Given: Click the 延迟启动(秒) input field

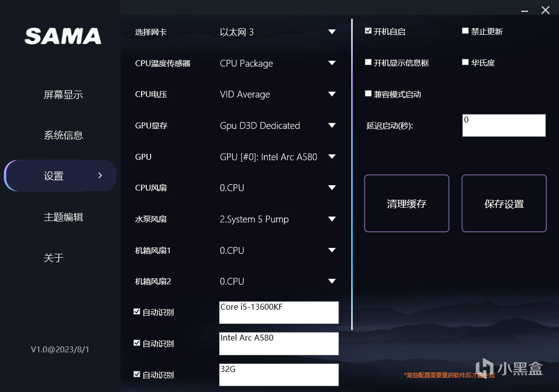Looking at the screenshot, I should tap(504, 125).
